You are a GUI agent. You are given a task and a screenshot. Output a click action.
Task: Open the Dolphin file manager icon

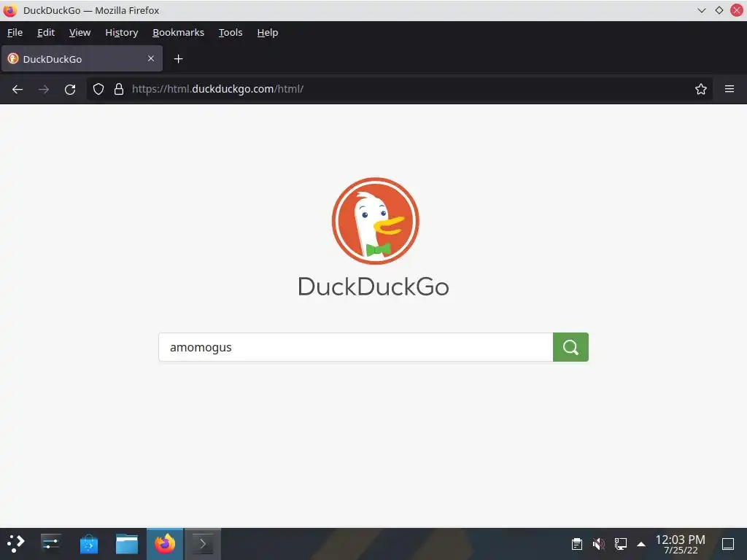tap(127, 544)
